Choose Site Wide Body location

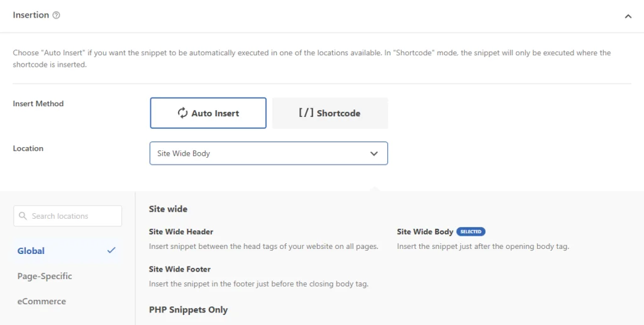click(x=425, y=232)
